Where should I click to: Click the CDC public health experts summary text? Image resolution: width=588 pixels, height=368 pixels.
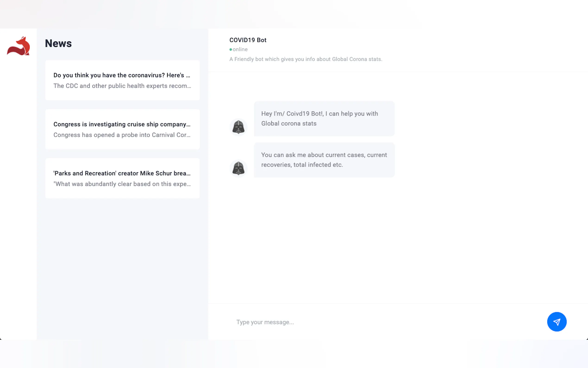click(122, 86)
